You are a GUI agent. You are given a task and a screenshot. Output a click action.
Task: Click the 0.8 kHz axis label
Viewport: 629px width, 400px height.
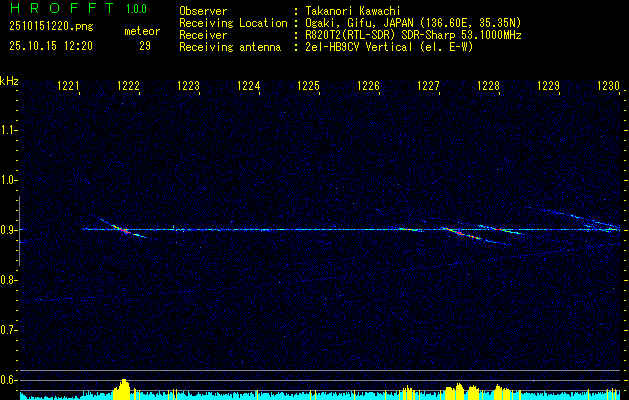click(x=8, y=280)
